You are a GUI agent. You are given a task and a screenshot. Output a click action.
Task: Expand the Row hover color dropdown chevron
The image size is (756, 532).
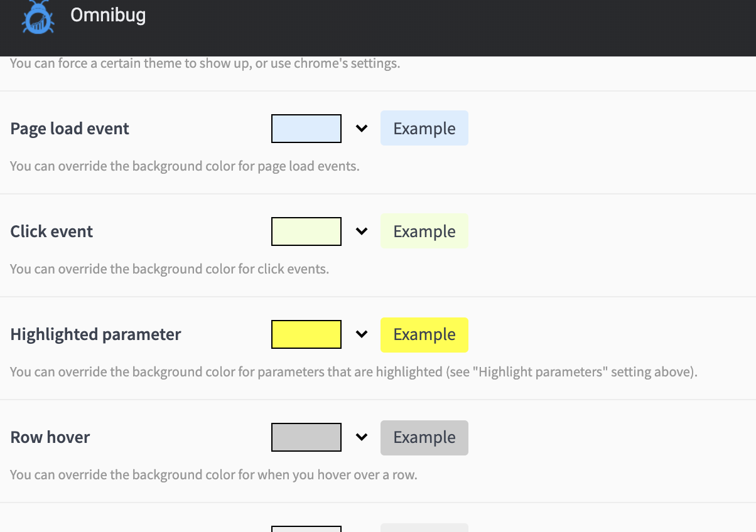point(361,437)
